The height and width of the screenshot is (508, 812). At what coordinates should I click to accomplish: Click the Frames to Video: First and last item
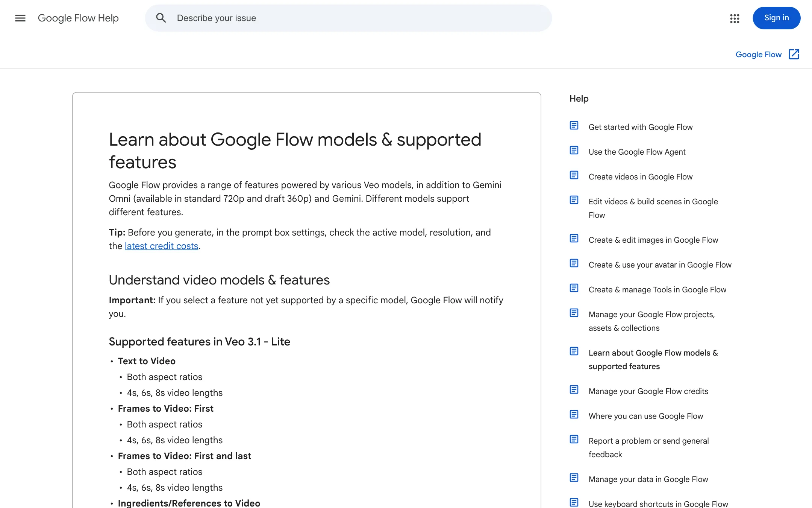tap(185, 456)
